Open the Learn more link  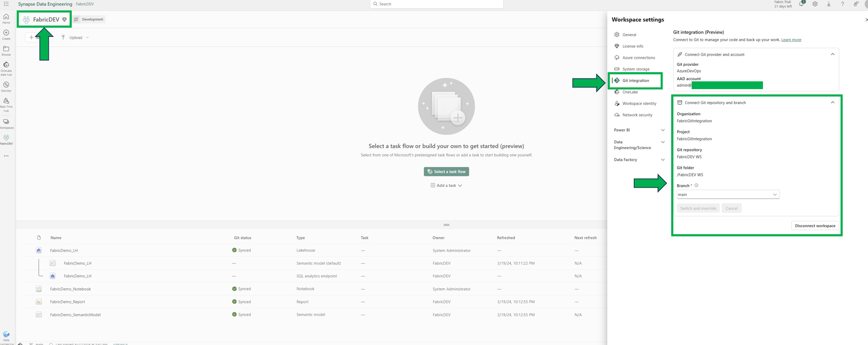pyautogui.click(x=791, y=40)
